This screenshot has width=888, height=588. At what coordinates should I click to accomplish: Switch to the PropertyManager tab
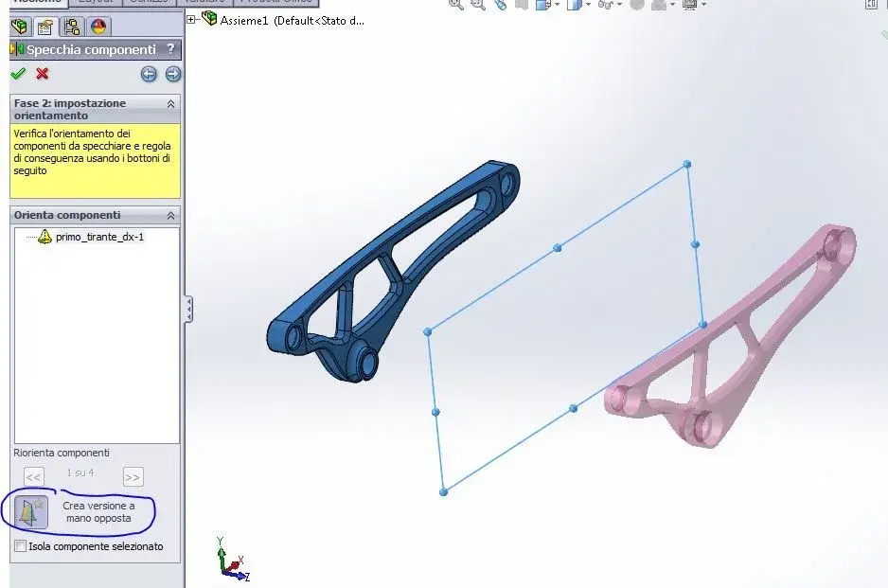45,27
